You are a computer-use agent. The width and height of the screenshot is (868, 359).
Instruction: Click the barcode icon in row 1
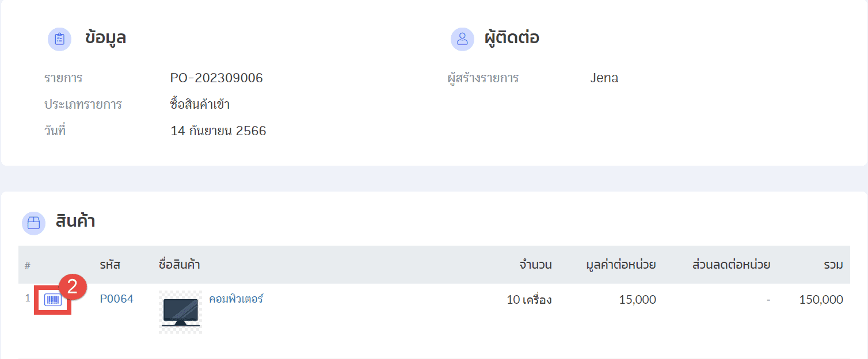click(53, 300)
